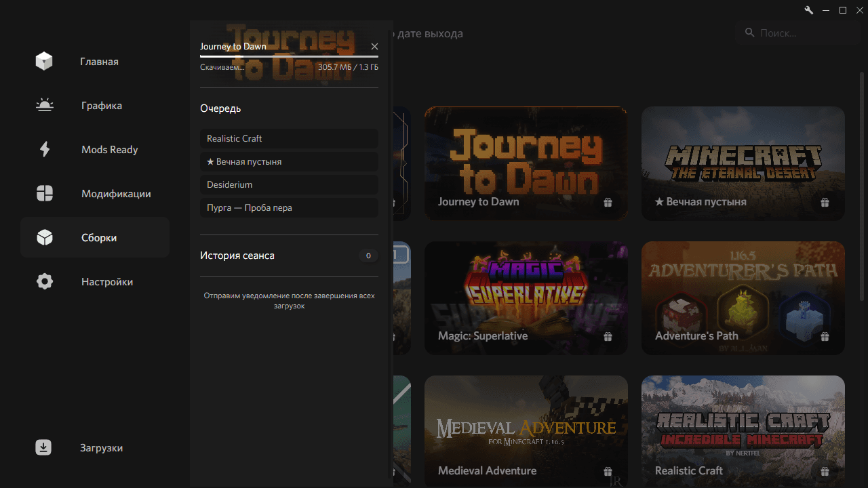Screen dimensions: 868x488
Task: Open the Adventure's Path modpack card
Action: [743, 298]
